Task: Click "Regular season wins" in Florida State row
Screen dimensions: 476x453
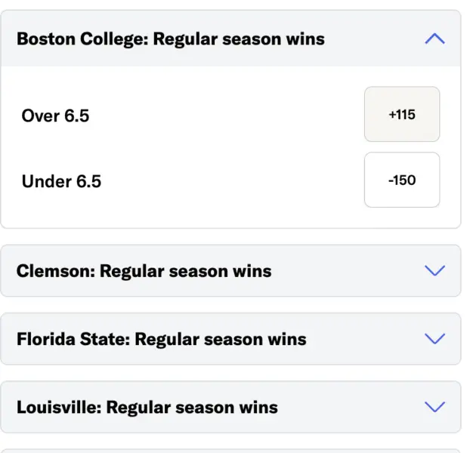Action: click(221, 338)
